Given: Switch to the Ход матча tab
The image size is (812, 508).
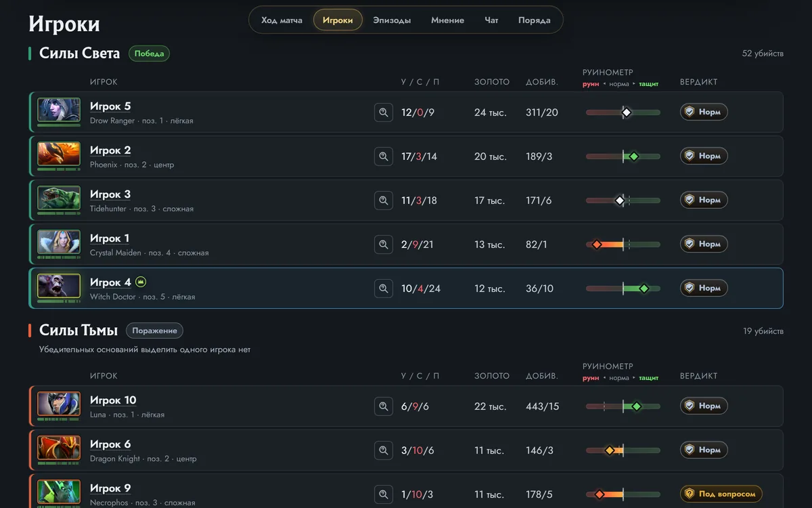Looking at the screenshot, I should coord(281,20).
